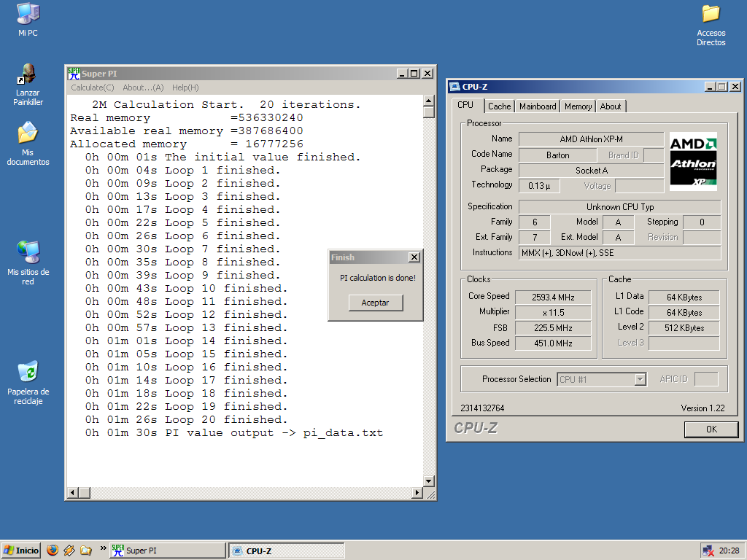Expand hidden quick launch items chevron
This screenshot has width=747, height=560.
[103, 548]
